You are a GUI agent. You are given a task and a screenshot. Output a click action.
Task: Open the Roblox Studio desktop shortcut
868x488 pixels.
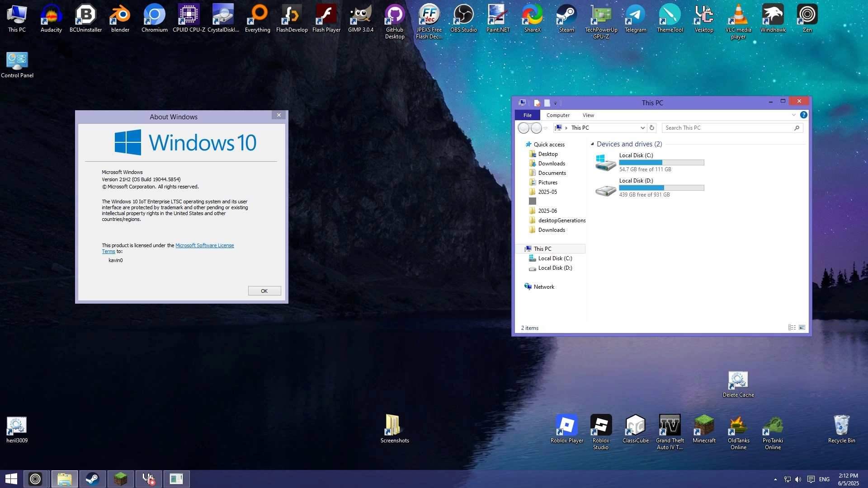[601, 432]
